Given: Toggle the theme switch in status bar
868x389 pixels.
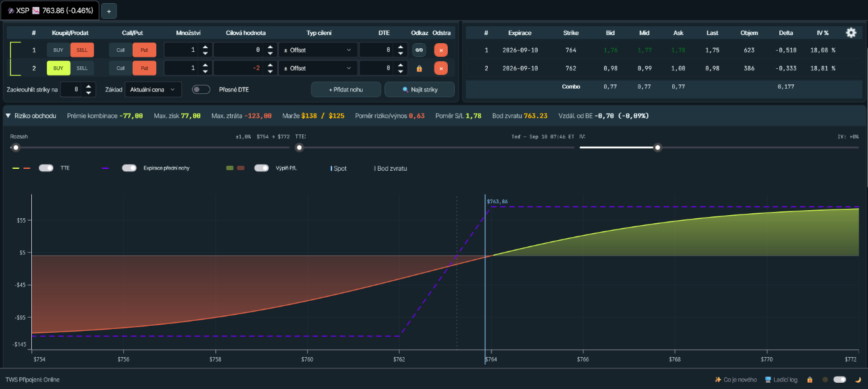Looking at the screenshot, I should pyautogui.click(x=840, y=380).
